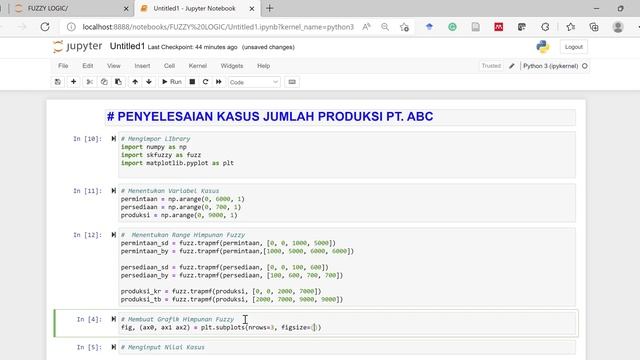The image size is (640, 360).
Task: Open the browser profile avatar
Action: (x=618, y=27)
